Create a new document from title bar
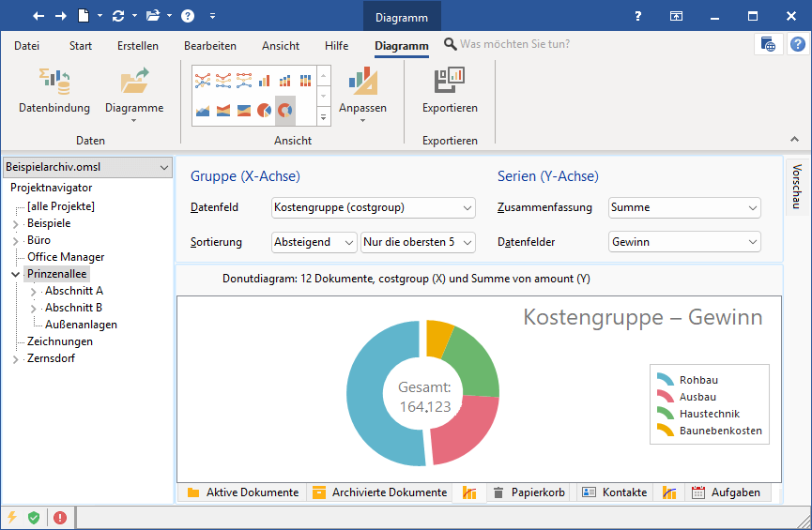This screenshot has width=812, height=530. tap(84, 16)
